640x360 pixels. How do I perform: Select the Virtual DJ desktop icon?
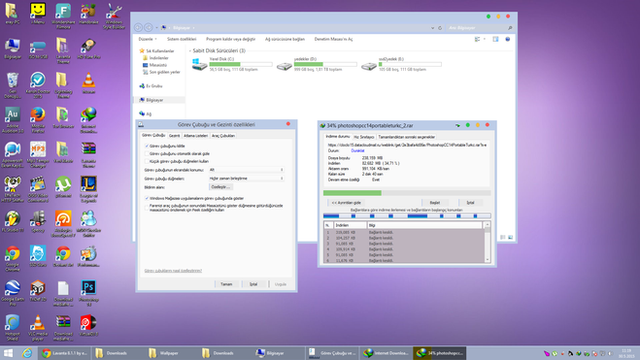pos(89,326)
